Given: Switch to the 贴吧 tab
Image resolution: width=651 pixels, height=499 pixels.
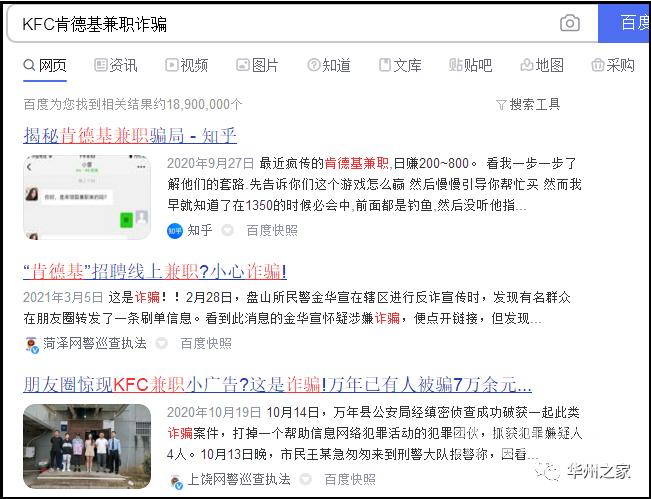Looking at the screenshot, I should click(x=471, y=65).
